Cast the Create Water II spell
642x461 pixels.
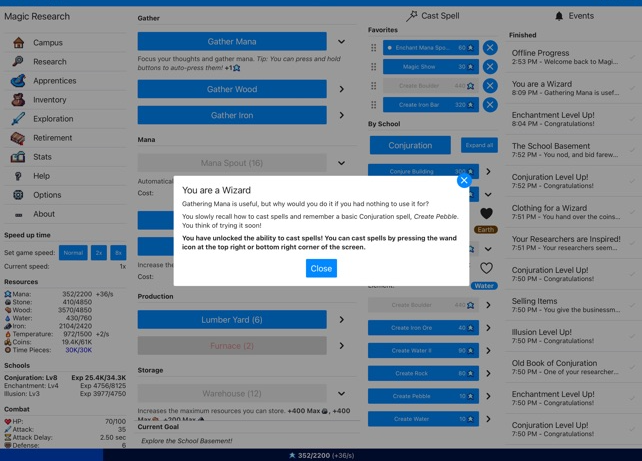click(423, 350)
